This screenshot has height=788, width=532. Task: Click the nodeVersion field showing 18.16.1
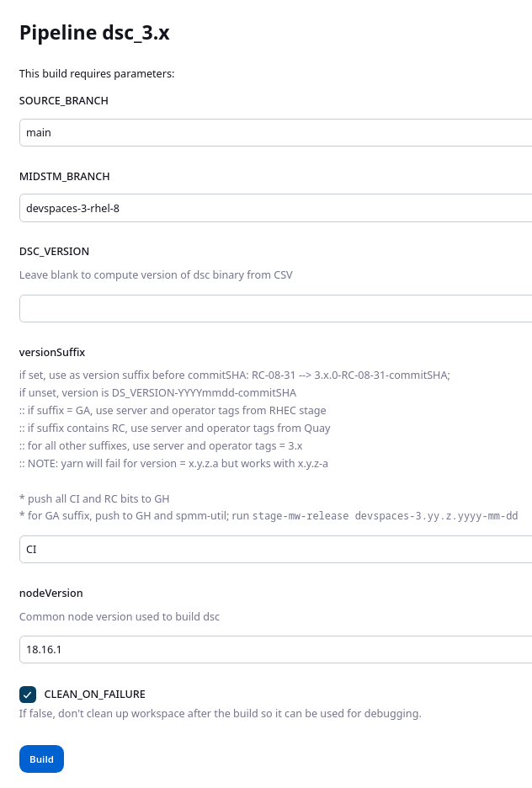[275, 649]
